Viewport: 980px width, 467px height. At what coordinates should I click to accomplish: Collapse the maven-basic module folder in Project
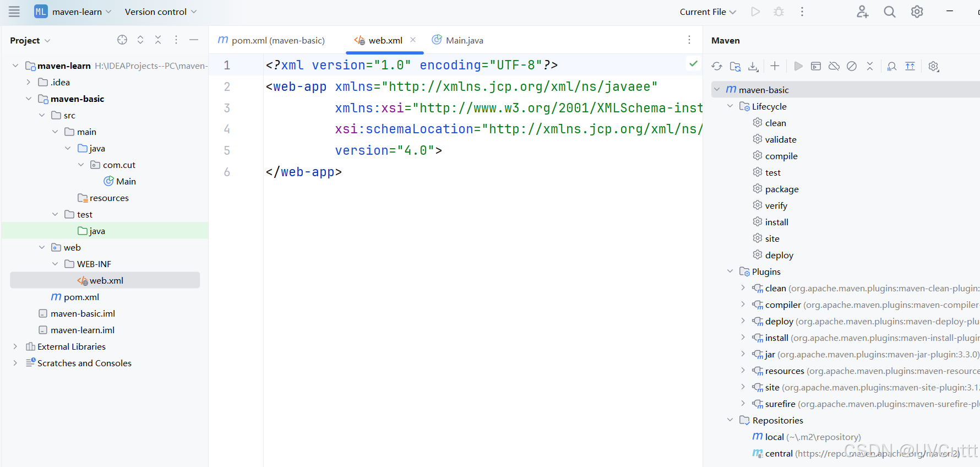pyautogui.click(x=28, y=99)
